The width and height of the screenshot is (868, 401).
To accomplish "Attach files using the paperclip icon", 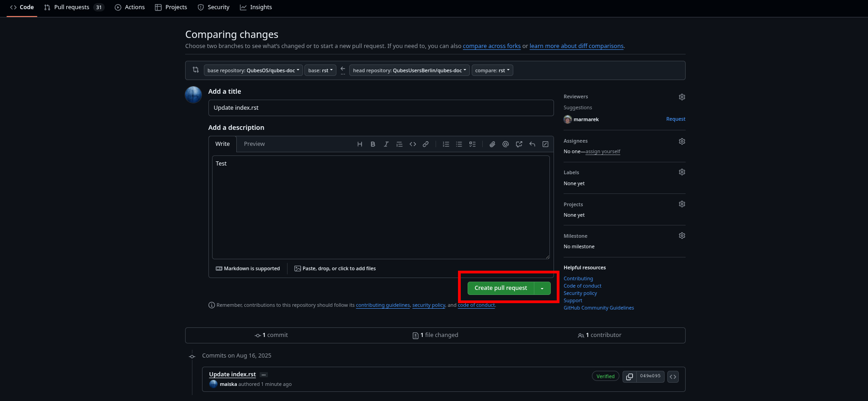I will [492, 144].
